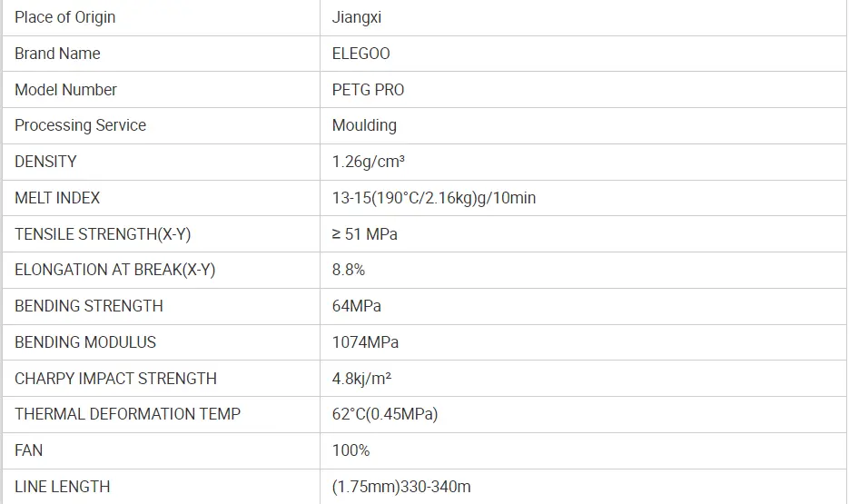Select the 4.8kj/m² impact strength value
Screen dimensions: 849x504
[x=362, y=379]
